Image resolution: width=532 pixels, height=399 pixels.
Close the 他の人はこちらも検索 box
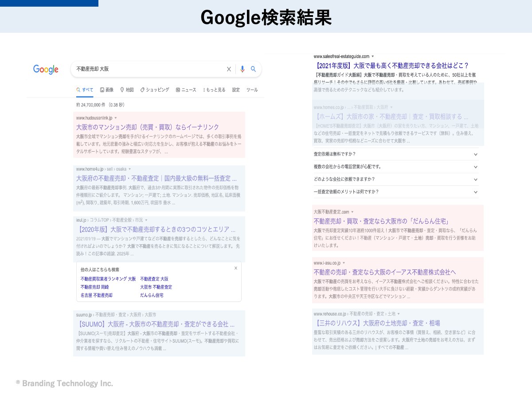click(x=235, y=268)
